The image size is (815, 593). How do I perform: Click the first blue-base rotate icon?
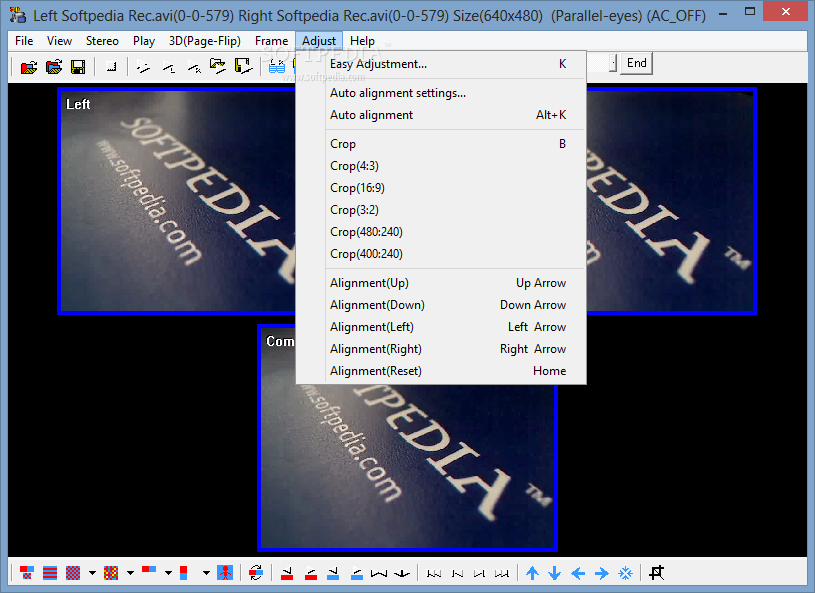click(x=333, y=573)
